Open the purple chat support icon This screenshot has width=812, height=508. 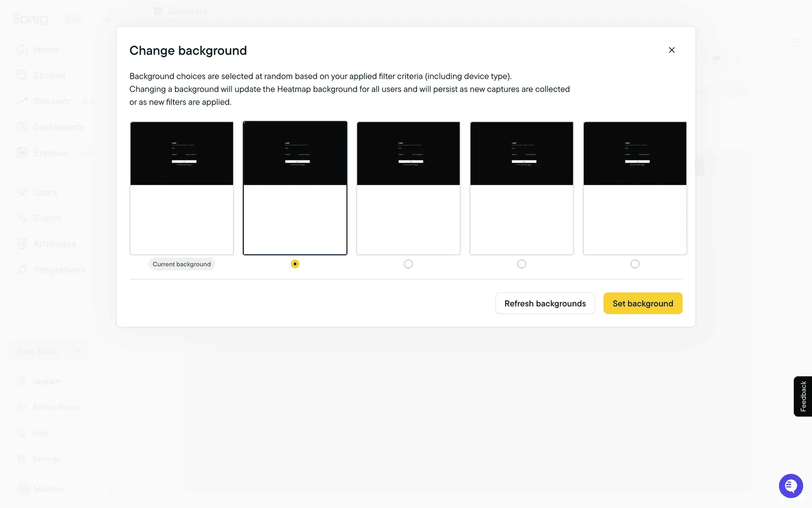[790, 486]
